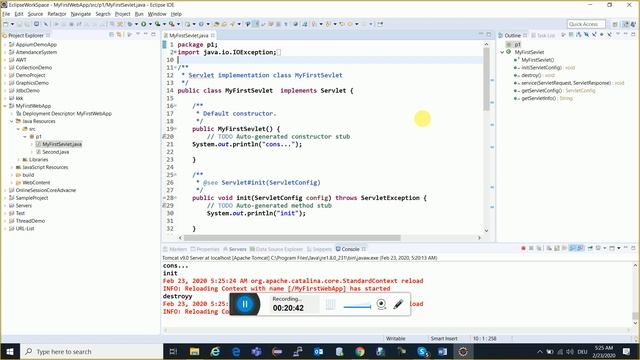Viewport: 640px width, 360px height.
Task: Open the Navigate menu
Action: point(81,14)
